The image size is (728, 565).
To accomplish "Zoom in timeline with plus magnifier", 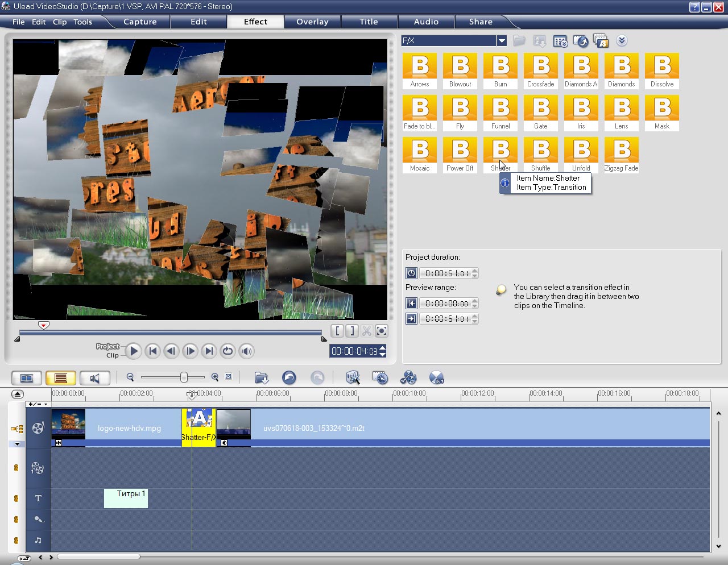I will [215, 377].
